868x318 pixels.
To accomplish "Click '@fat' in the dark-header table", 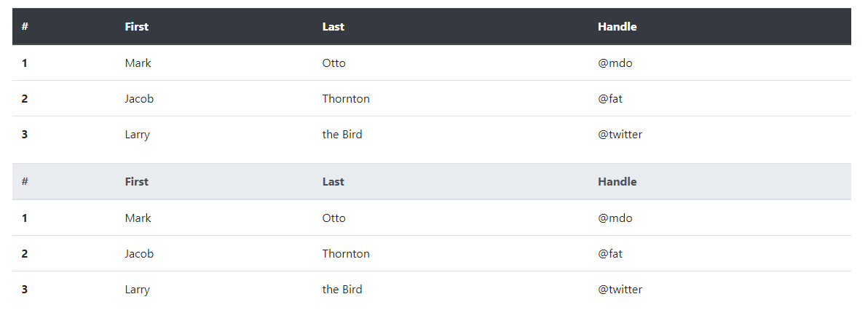I will click(609, 99).
